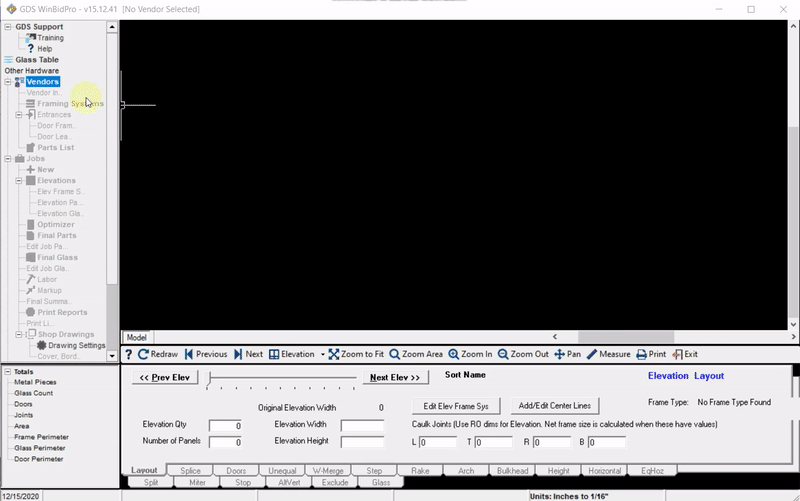
Task: Click the Elevation Width input field
Action: click(362, 425)
